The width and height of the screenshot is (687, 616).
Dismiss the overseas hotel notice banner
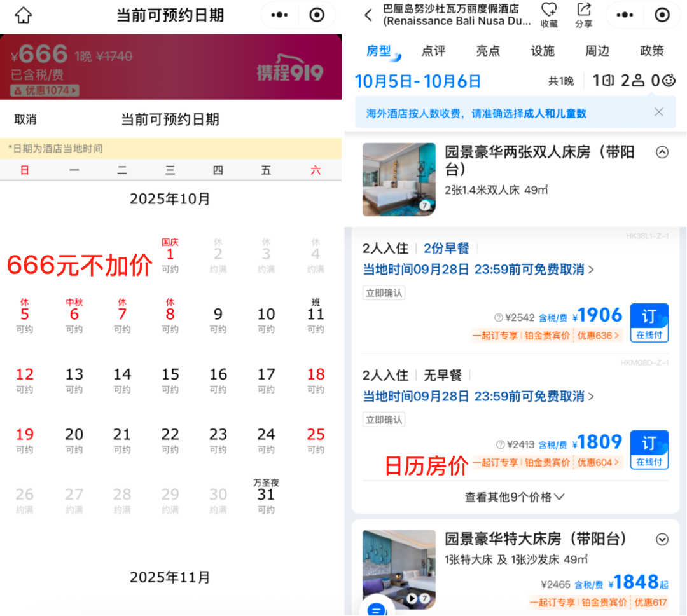[658, 112]
